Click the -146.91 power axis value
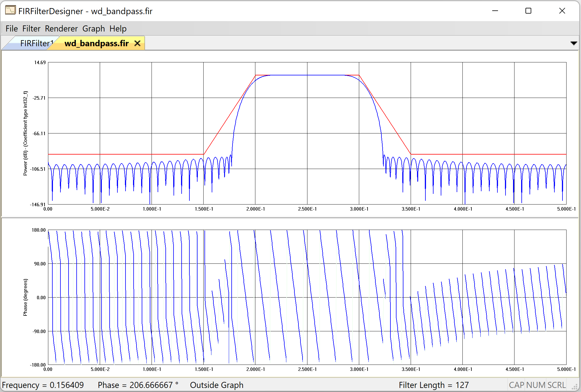Viewport: 581px width, 392px height. (38, 205)
